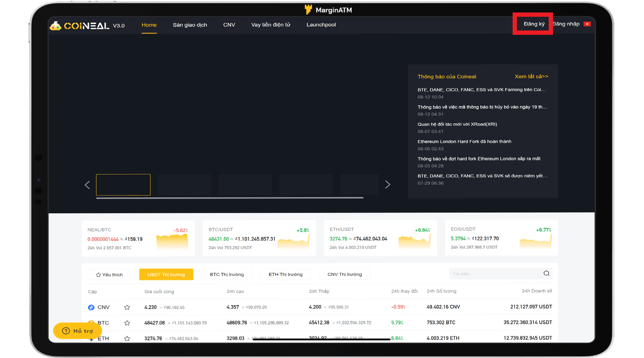Open the BTC/USDT ticker card
This screenshot has width=644, height=358.
click(259, 238)
